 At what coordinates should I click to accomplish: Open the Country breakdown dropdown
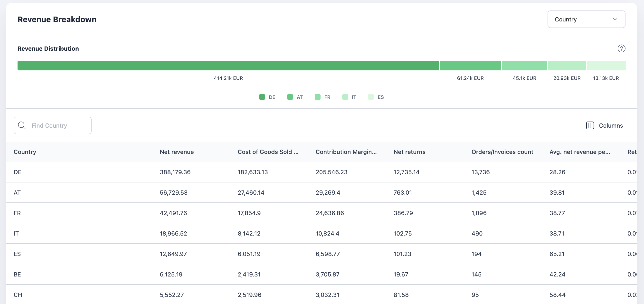(x=586, y=19)
